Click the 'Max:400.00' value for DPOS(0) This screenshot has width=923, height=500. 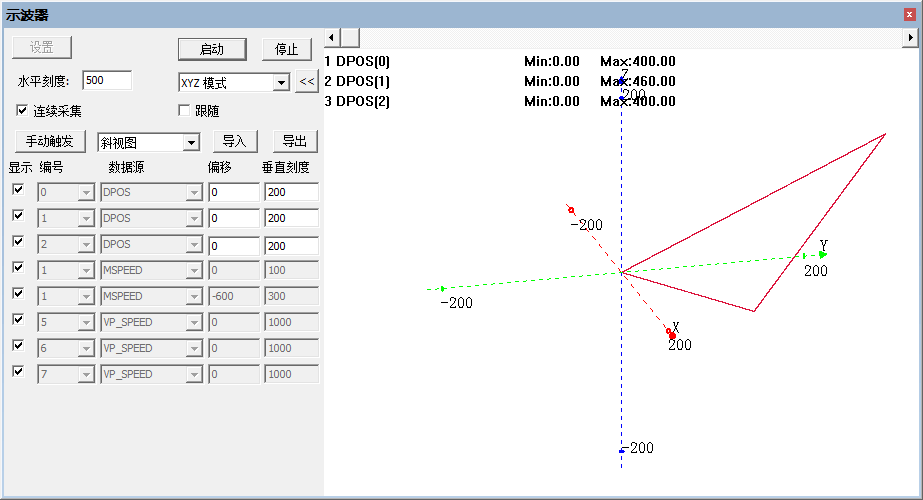tap(638, 61)
